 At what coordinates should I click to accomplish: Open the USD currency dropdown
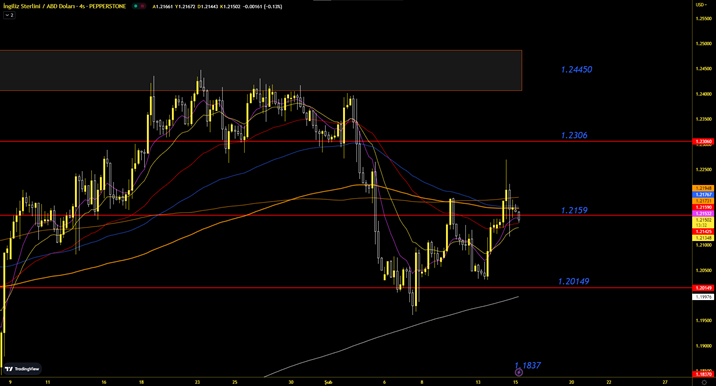click(701, 5)
